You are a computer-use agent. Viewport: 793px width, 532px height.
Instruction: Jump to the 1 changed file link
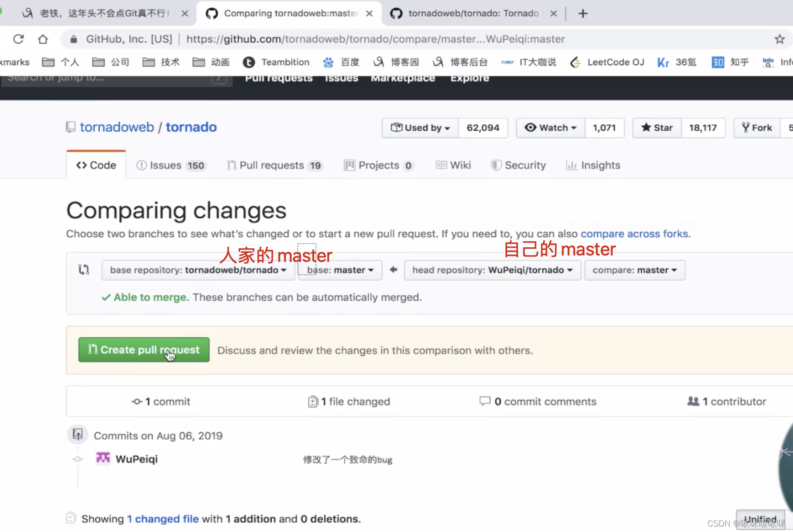coord(163,519)
